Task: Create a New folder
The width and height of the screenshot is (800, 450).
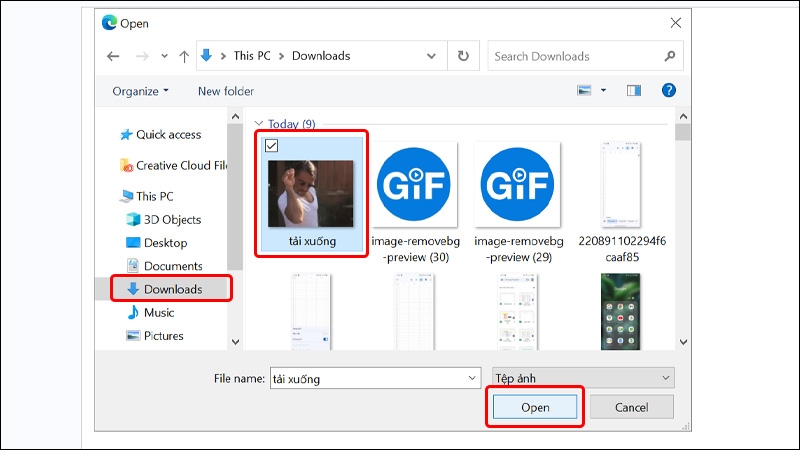Action: tap(226, 91)
